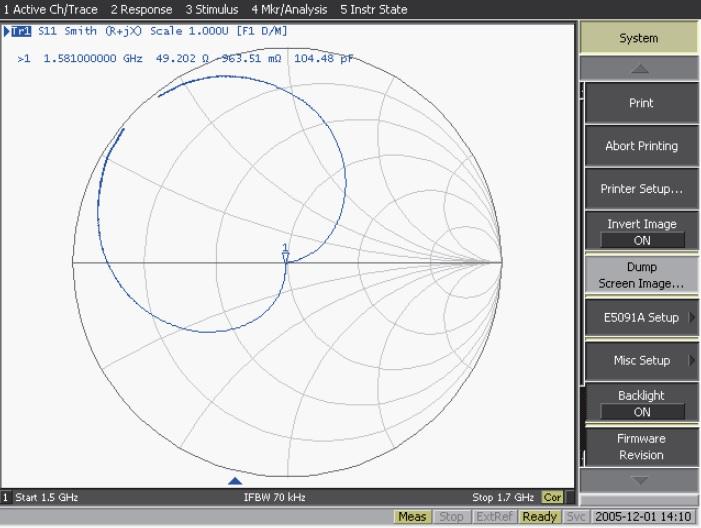Click the softkey menu down arrow
The height and width of the screenshot is (528, 701).
pos(639,481)
